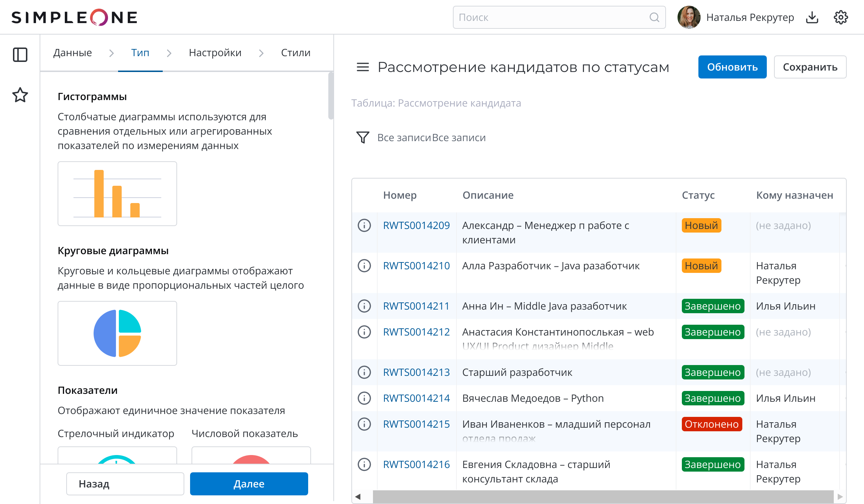Select the pie chart thumbnail
The height and width of the screenshot is (504, 864).
(117, 333)
